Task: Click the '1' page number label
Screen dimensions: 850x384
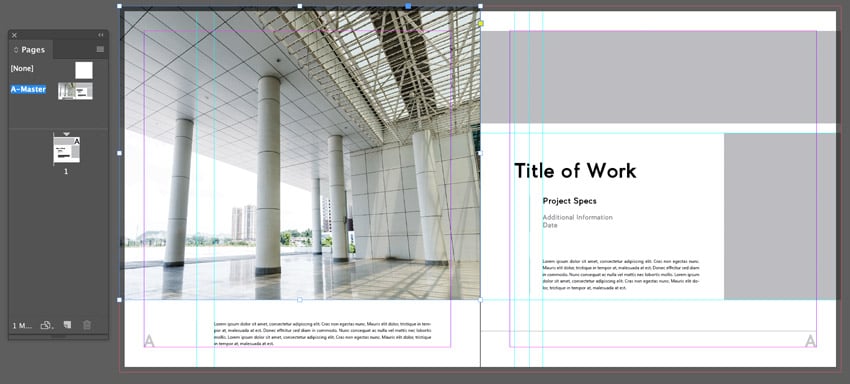Action: click(66, 171)
